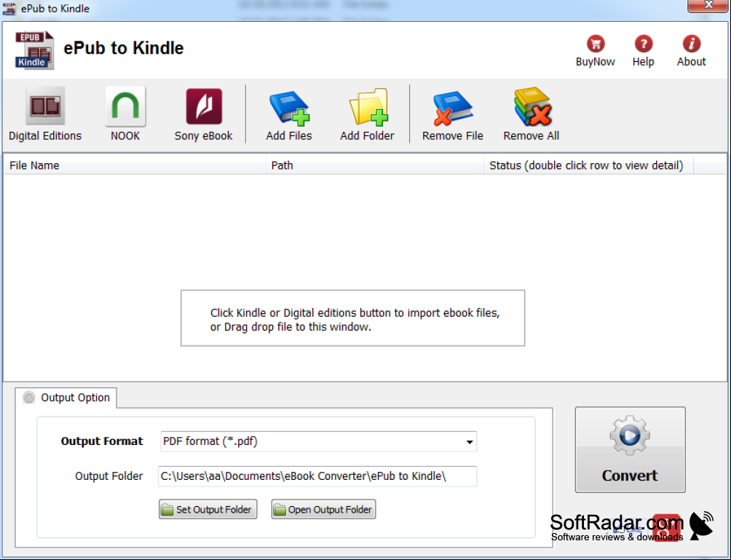Open the BuyNow shopping cart icon
This screenshot has height=560, width=731.
[x=596, y=44]
